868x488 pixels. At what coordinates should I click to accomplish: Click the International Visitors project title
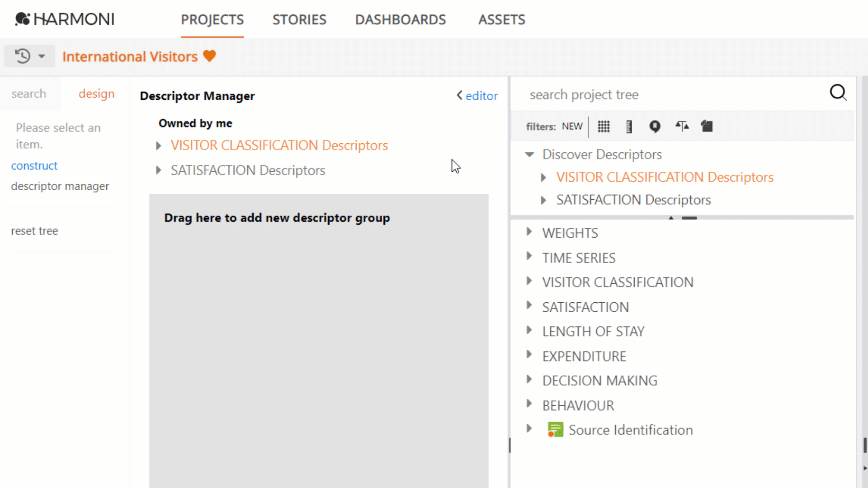tap(130, 56)
